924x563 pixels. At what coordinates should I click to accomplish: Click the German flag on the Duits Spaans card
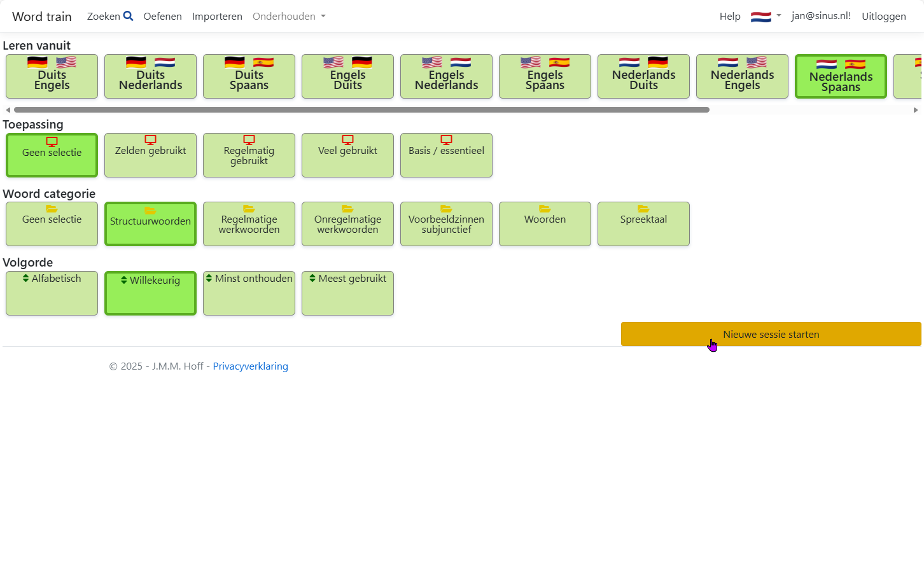click(x=235, y=62)
